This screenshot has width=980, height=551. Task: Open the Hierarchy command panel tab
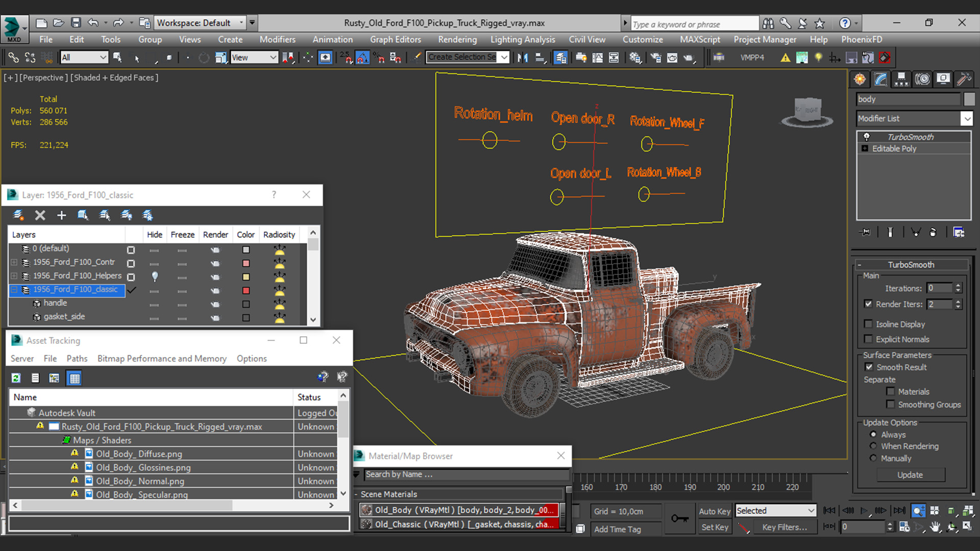click(x=901, y=79)
